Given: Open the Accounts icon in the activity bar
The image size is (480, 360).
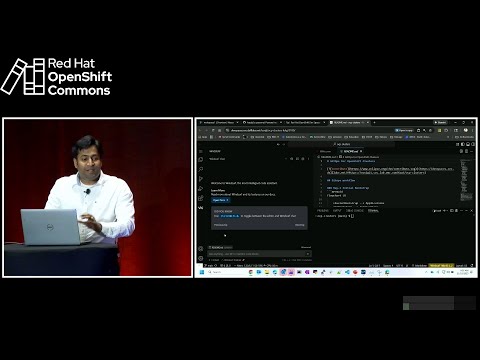Looking at the screenshot, I should 201,249.
